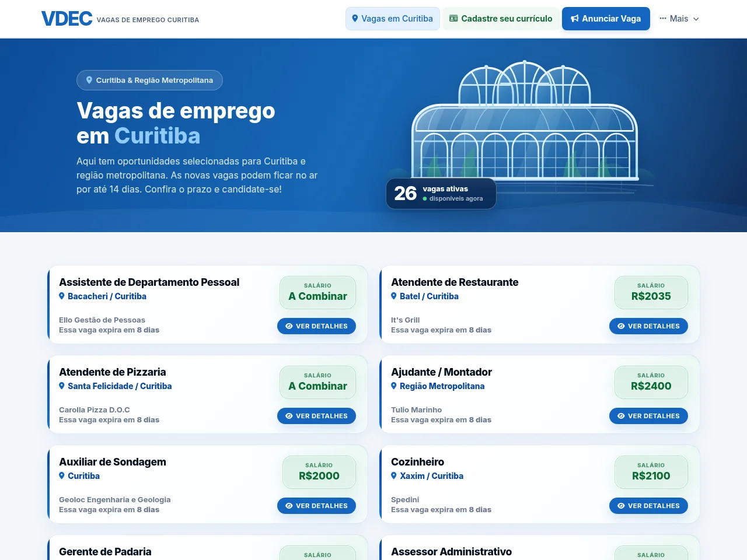Click the eye icon in the Atendente de Restaurante card
Viewport: 747px width, 560px height.
pos(621,326)
